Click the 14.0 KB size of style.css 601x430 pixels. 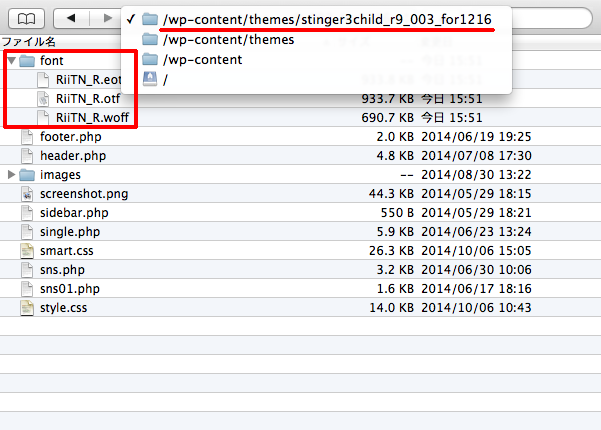[x=391, y=308]
